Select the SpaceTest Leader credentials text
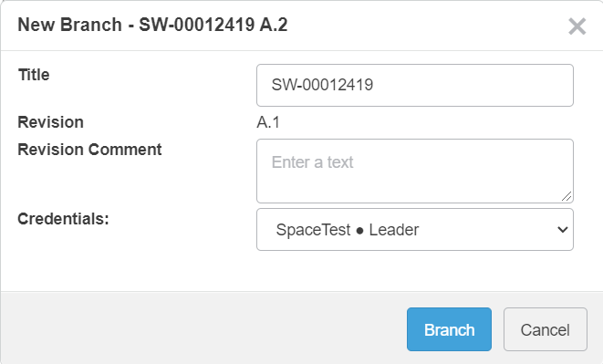 point(348,230)
